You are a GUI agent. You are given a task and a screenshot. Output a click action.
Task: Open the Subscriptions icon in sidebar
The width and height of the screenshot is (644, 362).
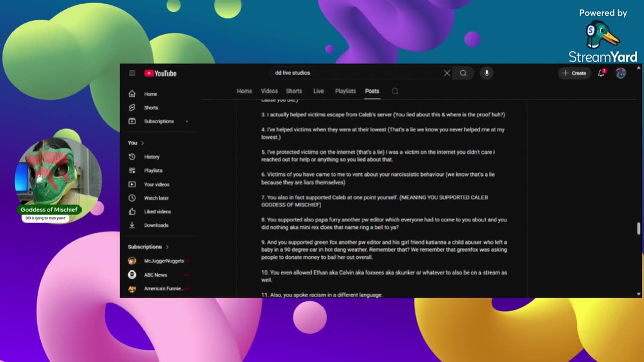(x=132, y=121)
